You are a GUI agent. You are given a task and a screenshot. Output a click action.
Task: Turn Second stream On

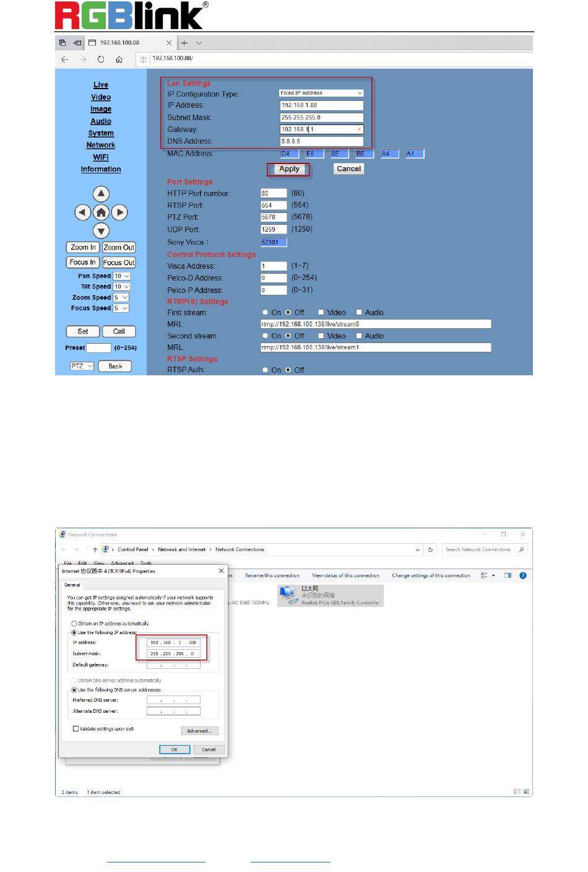266,336
